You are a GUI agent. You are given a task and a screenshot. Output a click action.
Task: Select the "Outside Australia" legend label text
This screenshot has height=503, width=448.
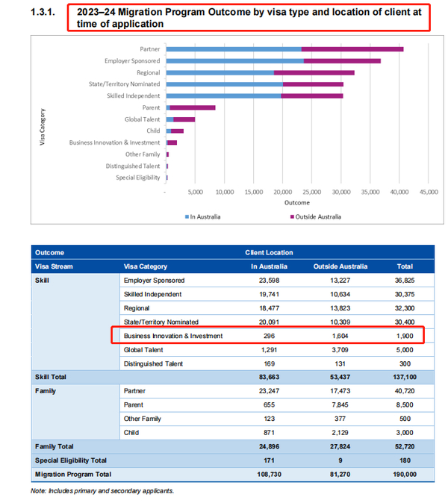pos(318,217)
